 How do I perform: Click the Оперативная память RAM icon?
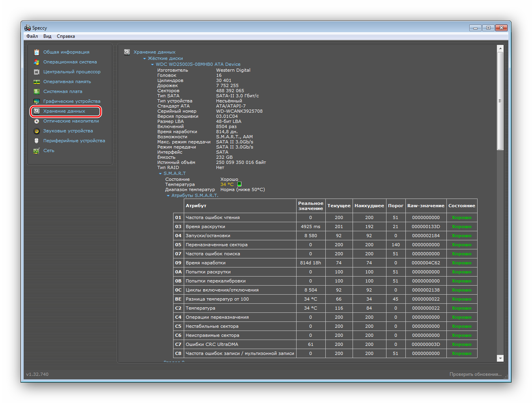click(x=37, y=82)
